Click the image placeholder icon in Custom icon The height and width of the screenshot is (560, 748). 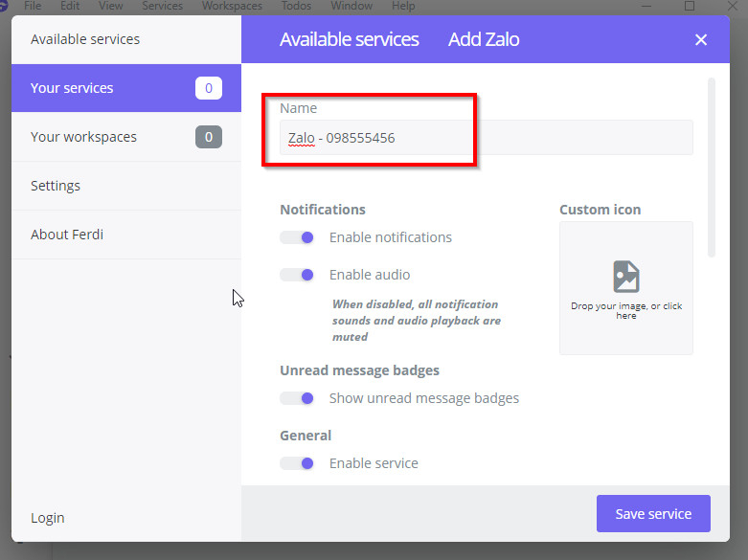(x=625, y=277)
